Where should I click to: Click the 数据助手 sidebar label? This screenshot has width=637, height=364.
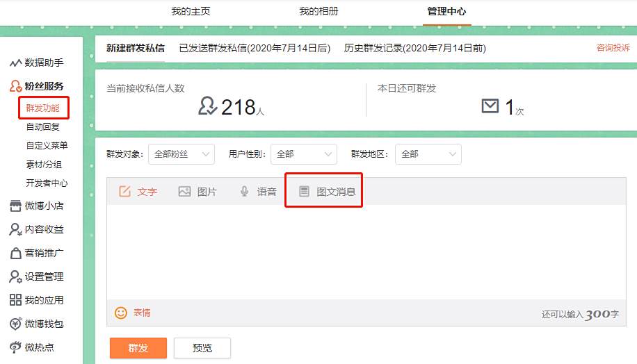coord(44,63)
